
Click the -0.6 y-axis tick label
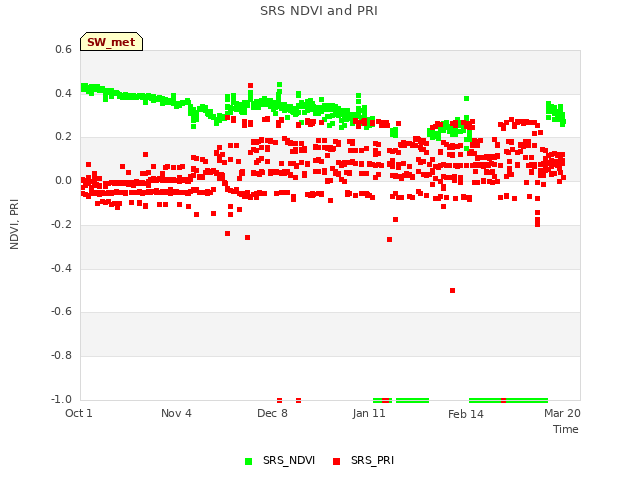coord(61,311)
